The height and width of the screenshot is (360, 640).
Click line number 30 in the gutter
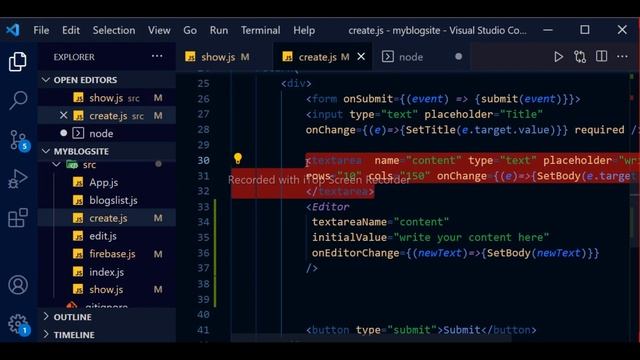(203, 160)
